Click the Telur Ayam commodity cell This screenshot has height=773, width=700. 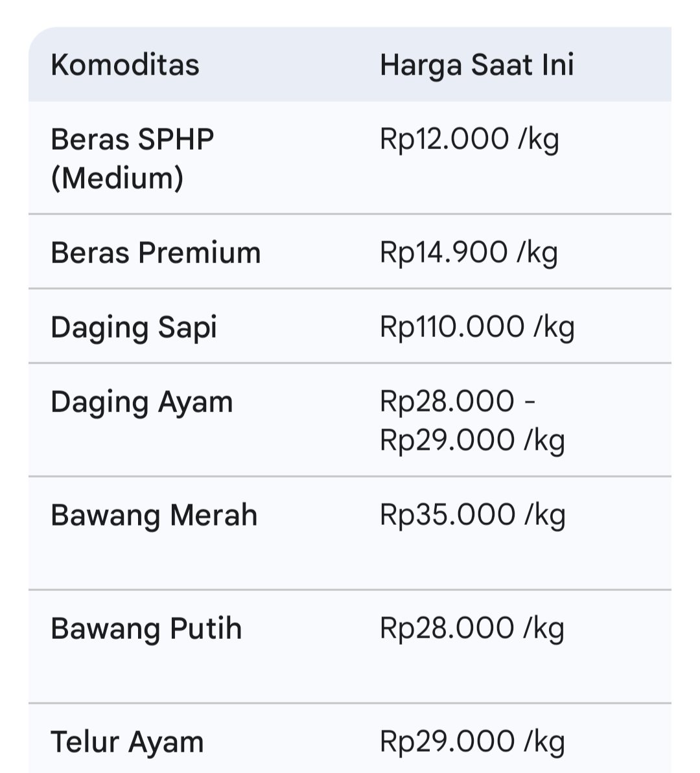[x=127, y=742]
